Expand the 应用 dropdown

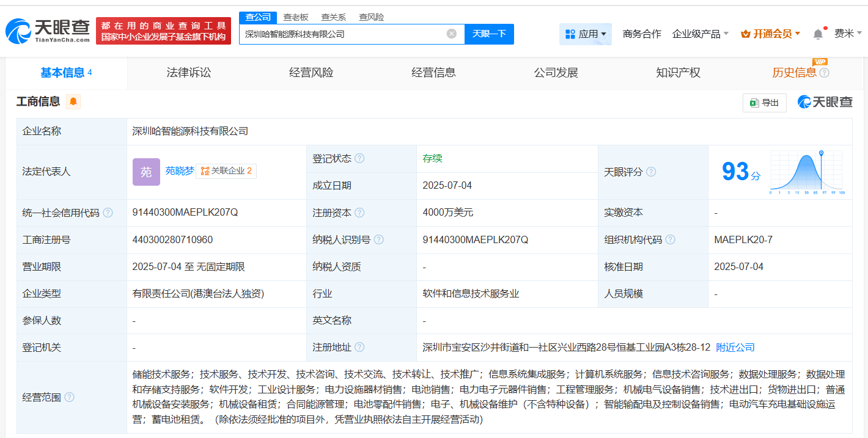click(x=586, y=34)
